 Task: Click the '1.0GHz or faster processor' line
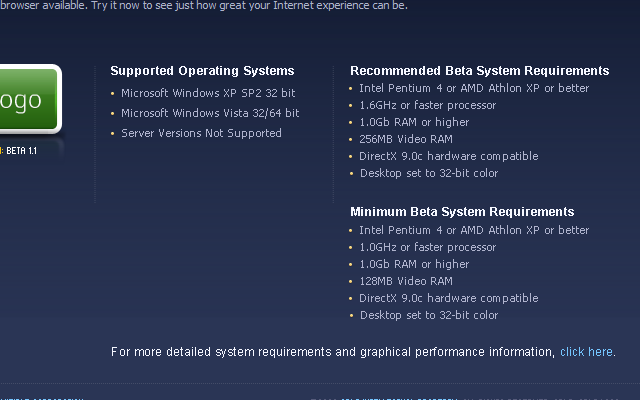click(428, 247)
